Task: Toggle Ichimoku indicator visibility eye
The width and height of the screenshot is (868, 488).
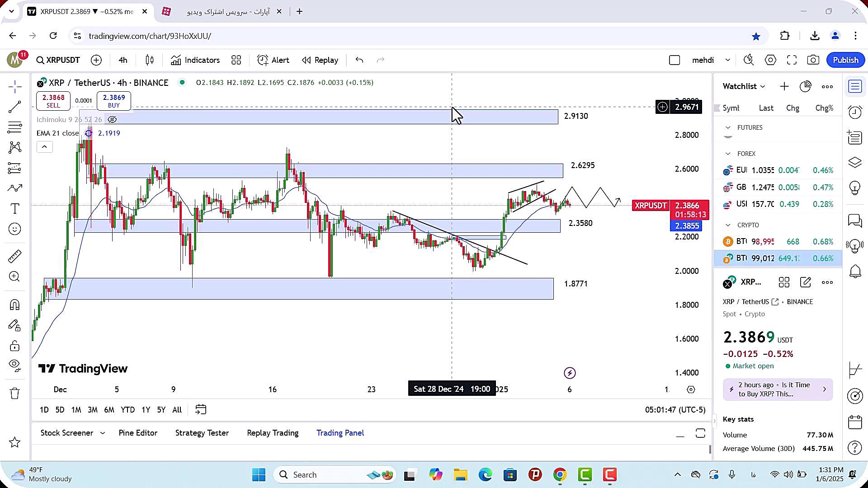Action: (x=112, y=120)
